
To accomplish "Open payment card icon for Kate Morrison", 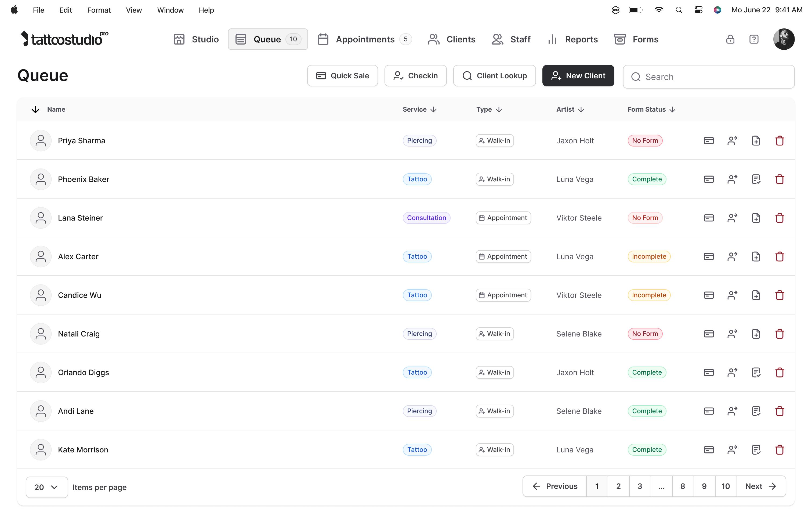I will (709, 450).
